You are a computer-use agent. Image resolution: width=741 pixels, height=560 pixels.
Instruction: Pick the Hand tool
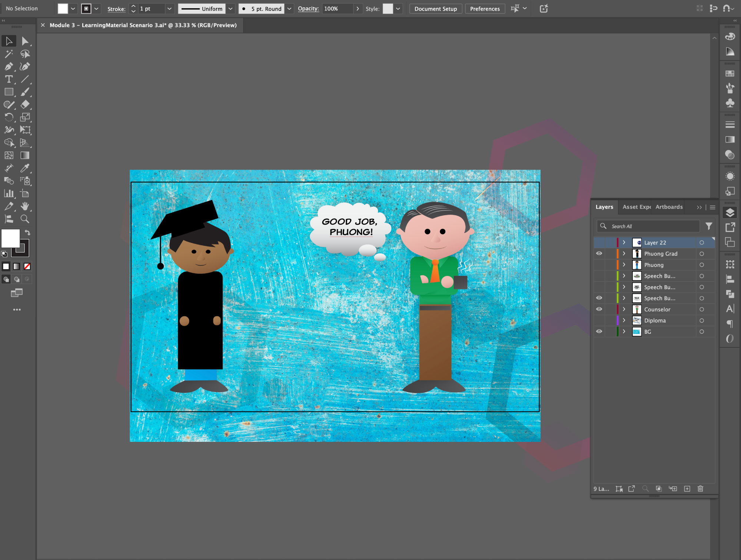(25, 206)
